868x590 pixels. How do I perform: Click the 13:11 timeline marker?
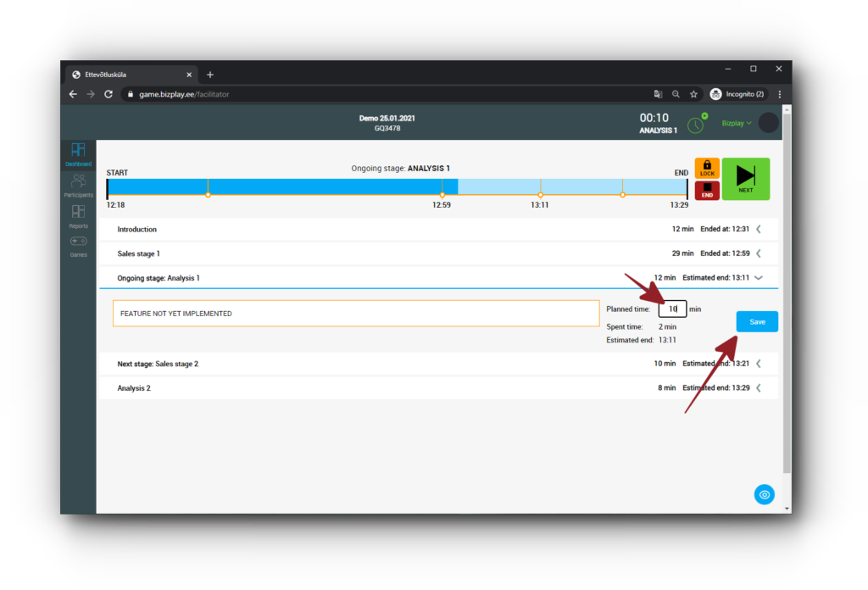coord(541,195)
